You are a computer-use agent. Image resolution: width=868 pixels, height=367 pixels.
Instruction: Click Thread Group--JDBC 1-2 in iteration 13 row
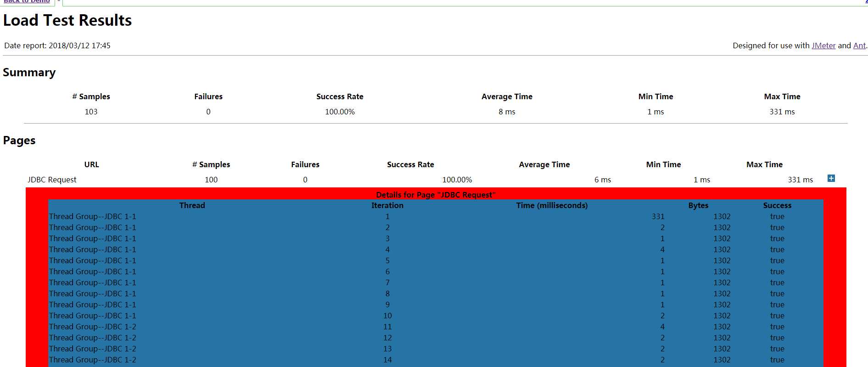[x=93, y=349]
